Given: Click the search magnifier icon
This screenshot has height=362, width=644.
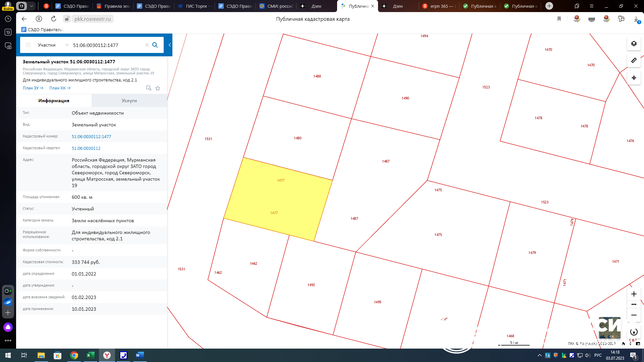Looking at the screenshot, I should coord(155,45).
